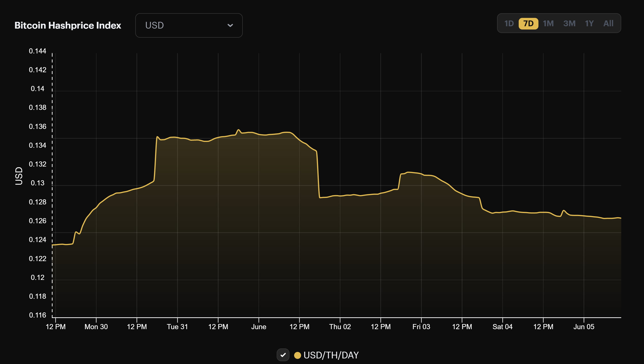Switch to 1M time range
This screenshot has height=364, width=644.
(548, 23)
